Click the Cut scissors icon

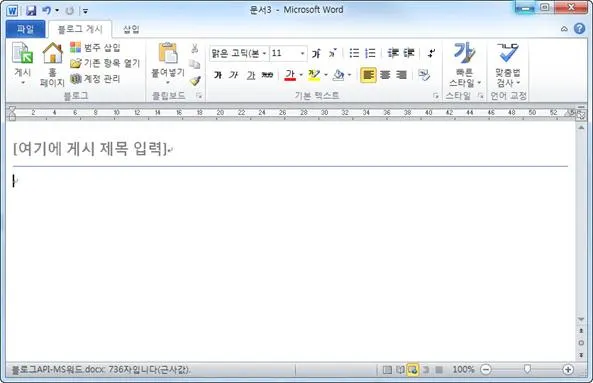pyautogui.click(x=195, y=48)
